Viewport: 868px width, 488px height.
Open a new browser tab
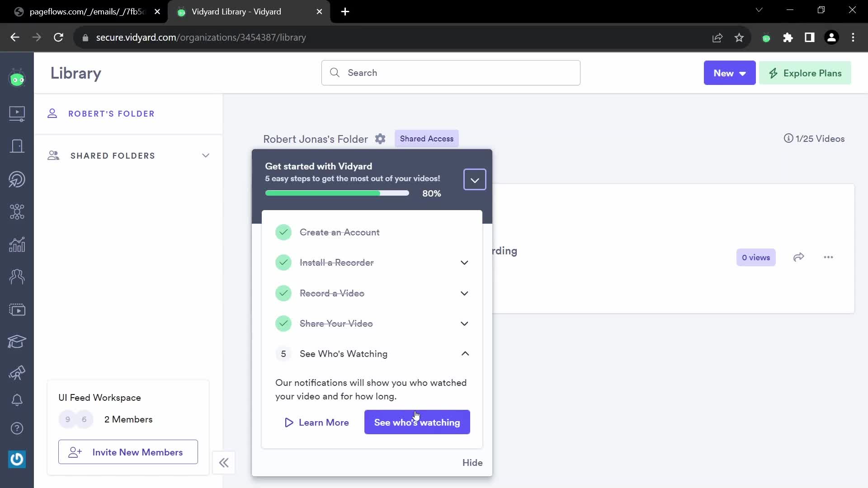345,12
